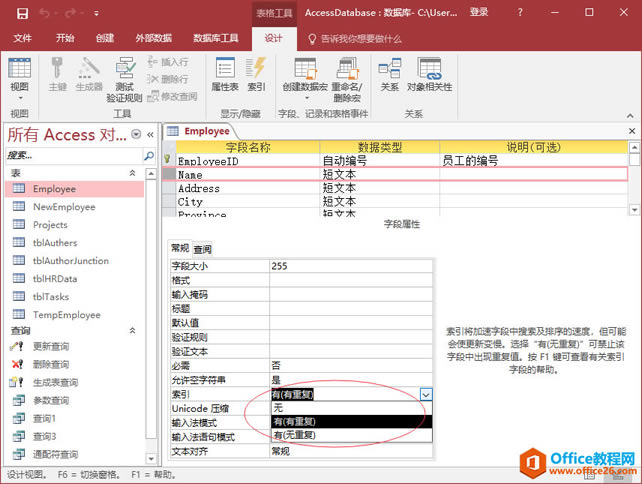
Task: Switch to the 创建 ribbon tab
Action: coord(105,38)
